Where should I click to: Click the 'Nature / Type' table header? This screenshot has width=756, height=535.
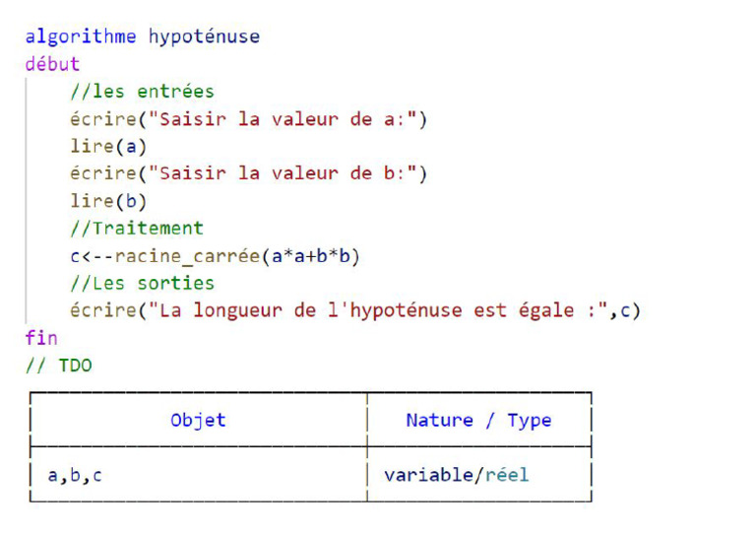point(478,421)
